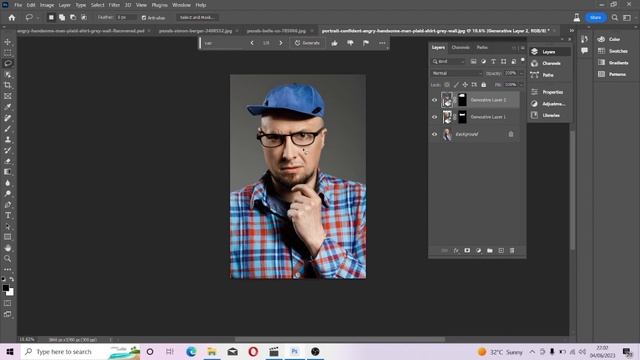This screenshot has height=360, width=640.
Task: Open the Lasso tool preset picker arrow
Action: pyautogui.click(x=38, y=18)
